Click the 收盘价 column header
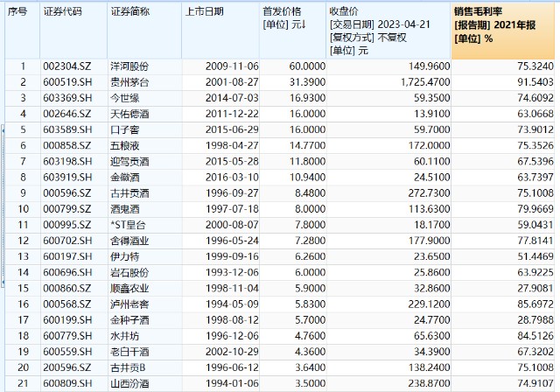560x392 pixels. (388, 31)
